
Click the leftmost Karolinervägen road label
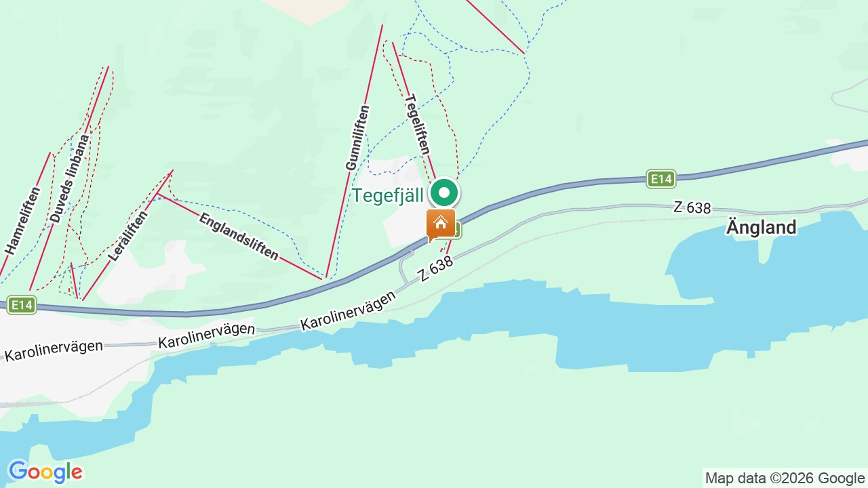pyautogui.click(x=54, y=350)
